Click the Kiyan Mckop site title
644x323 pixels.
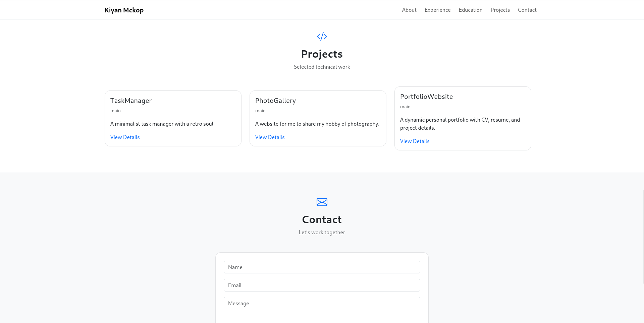(124, 10)
